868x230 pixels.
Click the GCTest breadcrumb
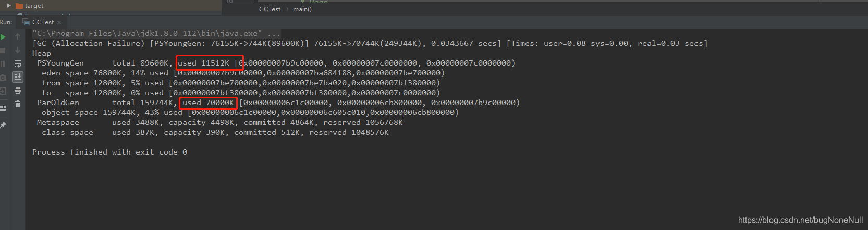pyautogui.click(x=270, y=9)
